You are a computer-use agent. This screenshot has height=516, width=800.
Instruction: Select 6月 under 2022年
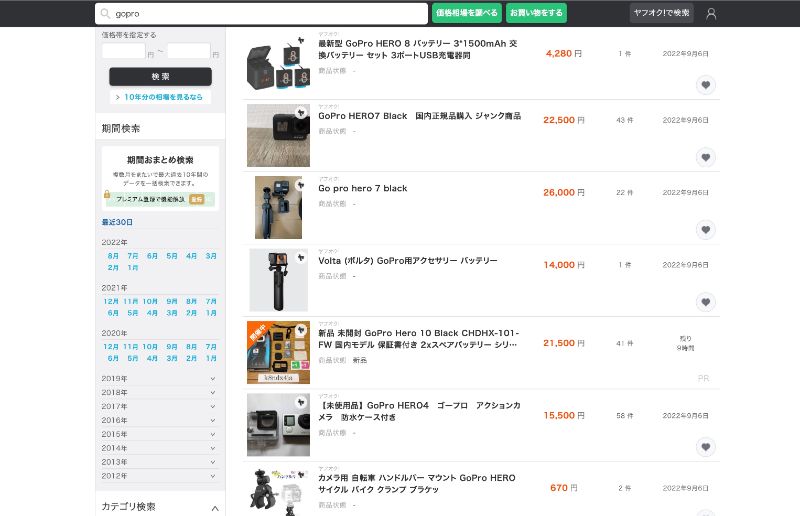[x=152, y=256]
